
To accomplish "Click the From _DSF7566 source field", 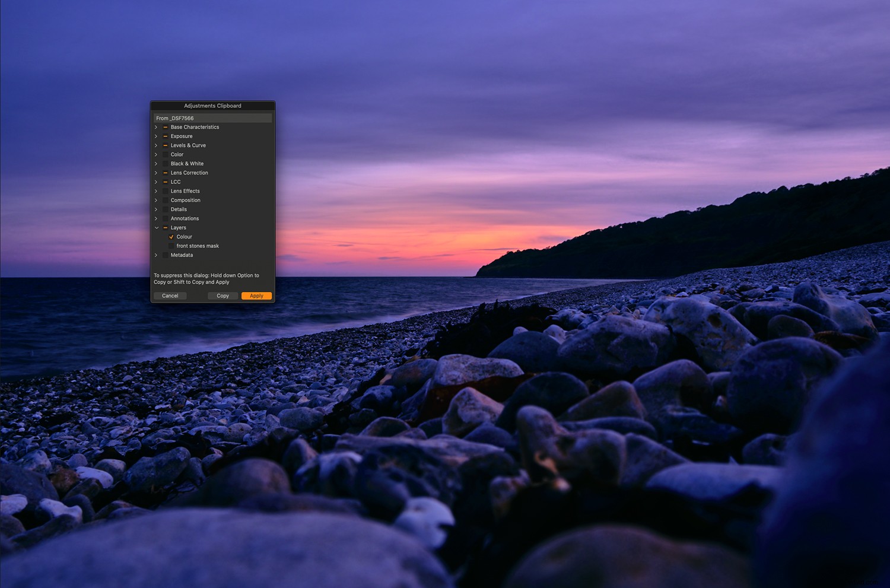I will pyautogui.click(x=212, y=117).
